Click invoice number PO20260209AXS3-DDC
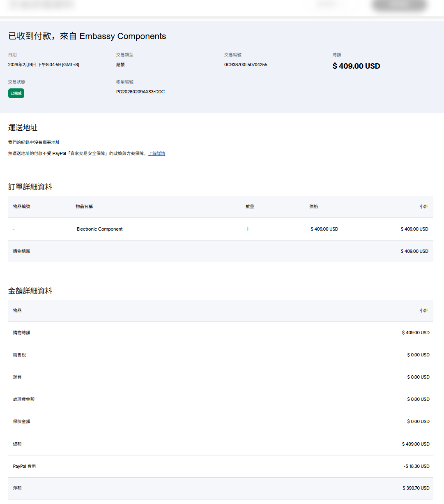This screenshot has width=444, height=504. tap(140, 92)
